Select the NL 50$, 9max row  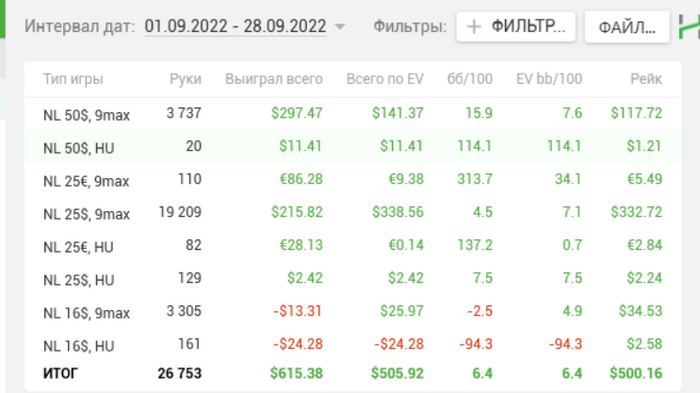[353, 114]
